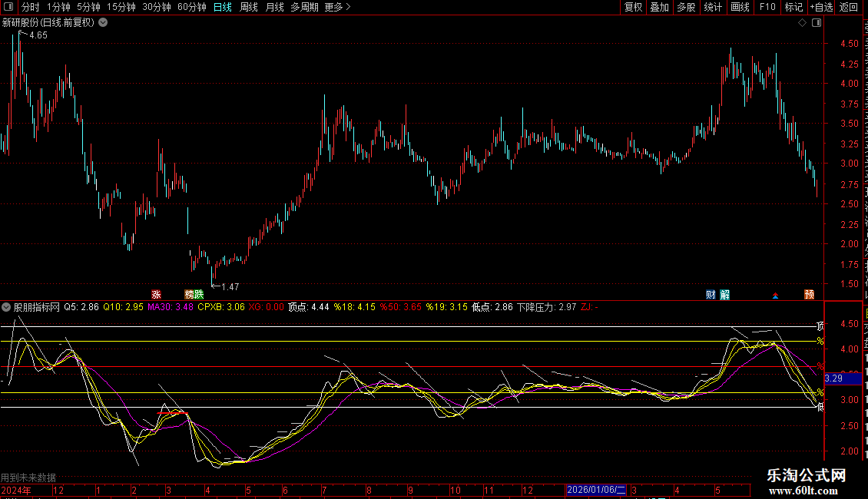868x499 pixels.
Task: Click the CPXB: 3.06 indicator value
Action: [221, 307]
